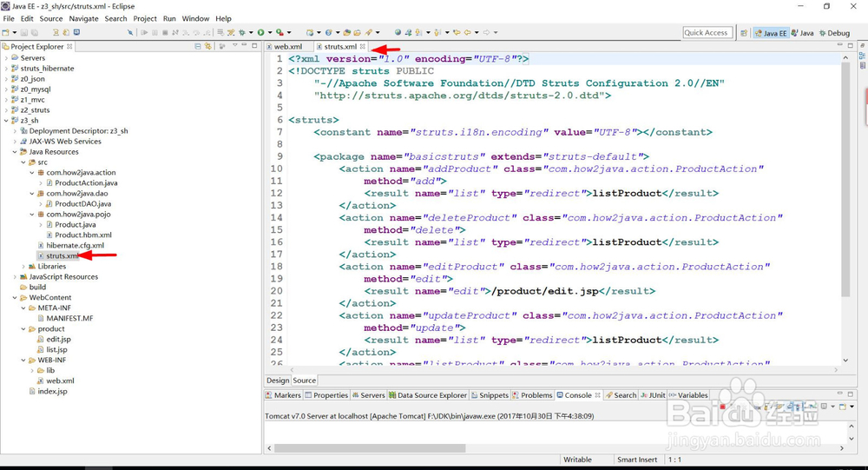Expand the Servers project node

[6, 57]
